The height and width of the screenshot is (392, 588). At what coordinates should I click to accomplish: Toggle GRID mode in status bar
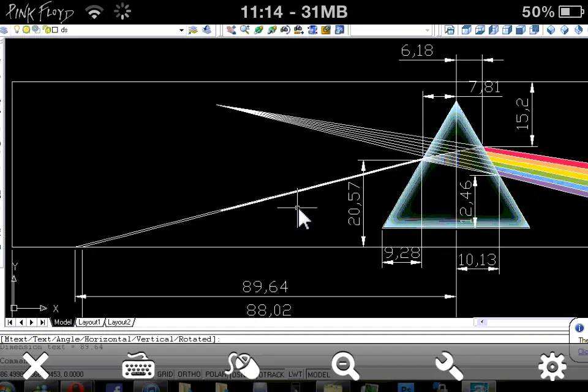click(165, 374)
